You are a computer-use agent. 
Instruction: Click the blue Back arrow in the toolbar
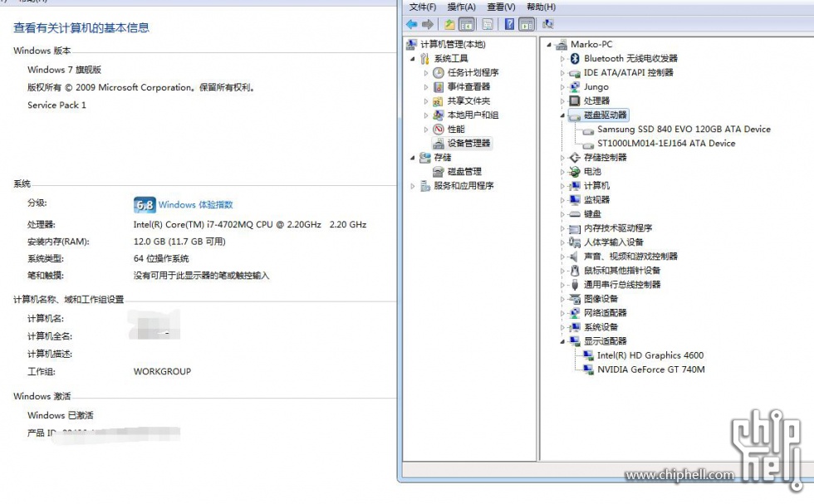point(412,24)
